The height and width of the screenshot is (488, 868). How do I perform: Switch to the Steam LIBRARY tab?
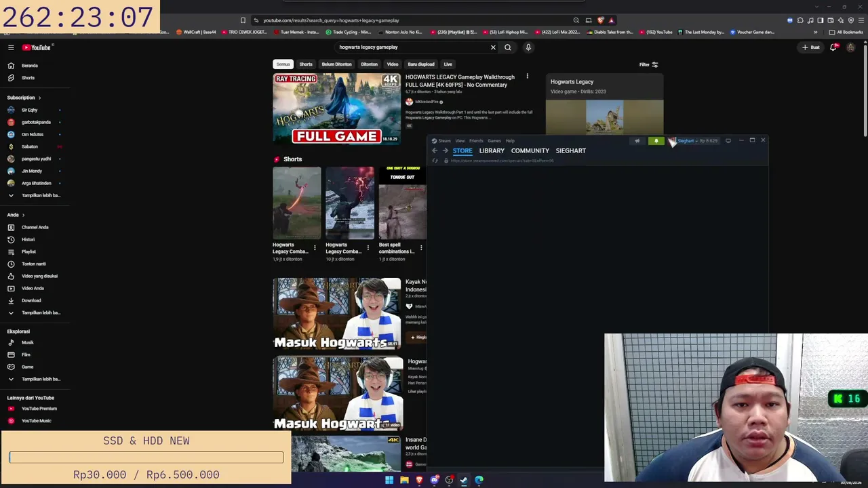(x=492, y=150)
